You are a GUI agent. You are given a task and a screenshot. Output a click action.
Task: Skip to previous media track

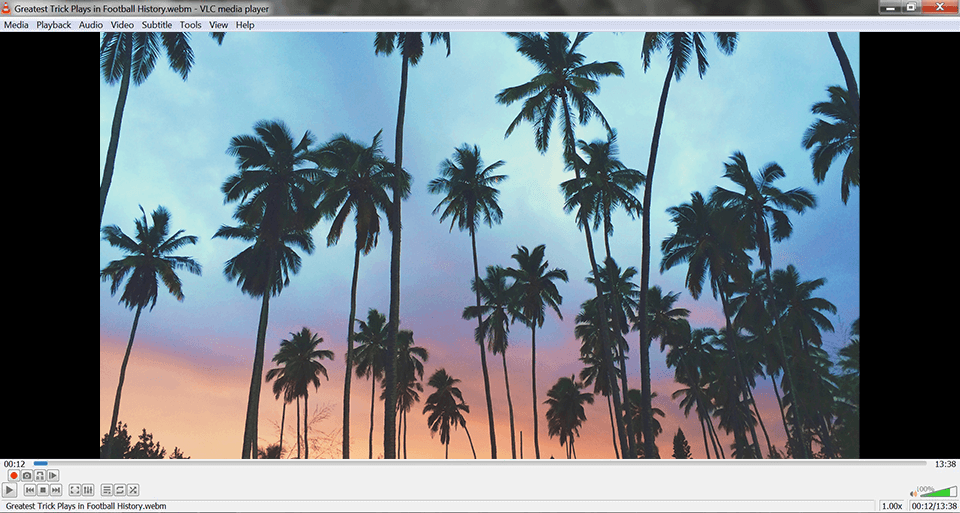(30, 490)
